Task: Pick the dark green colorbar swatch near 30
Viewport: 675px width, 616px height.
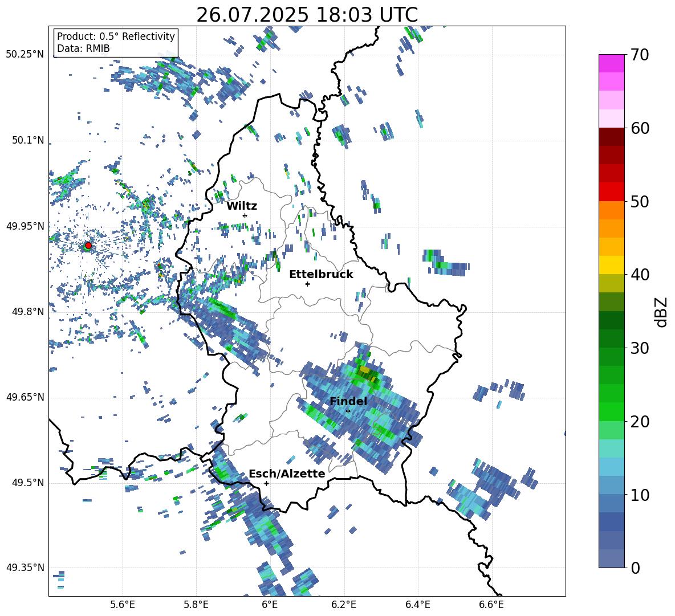Action: coord(611,338)
